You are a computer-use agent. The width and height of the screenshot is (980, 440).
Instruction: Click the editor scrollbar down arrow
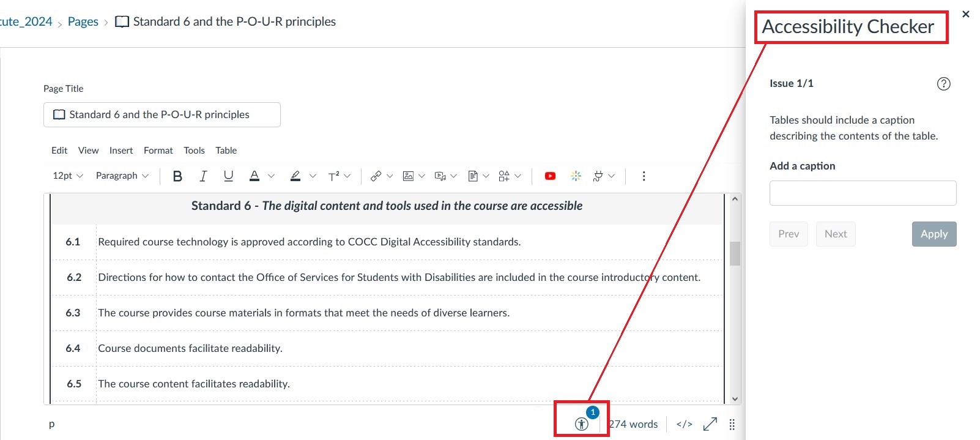735,399
